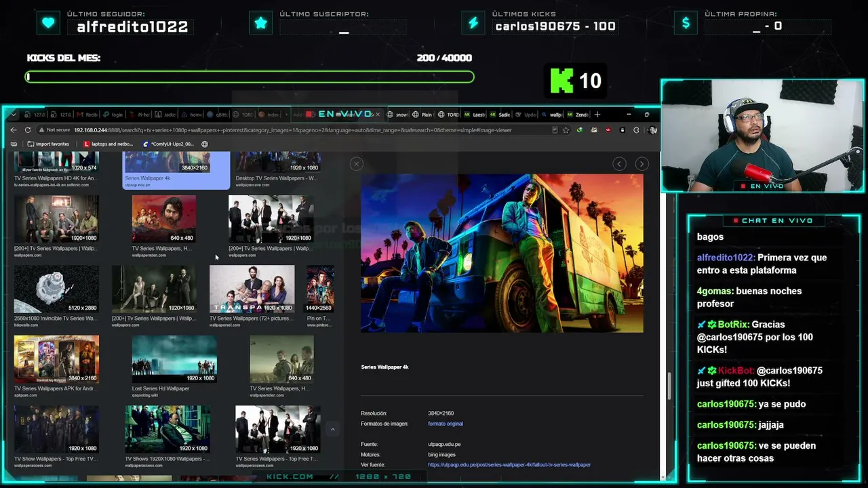This screenshot has width=868, height=488.
Task: Click the Kicks del Mes progress bar
Action: click(x=250, y=77)
